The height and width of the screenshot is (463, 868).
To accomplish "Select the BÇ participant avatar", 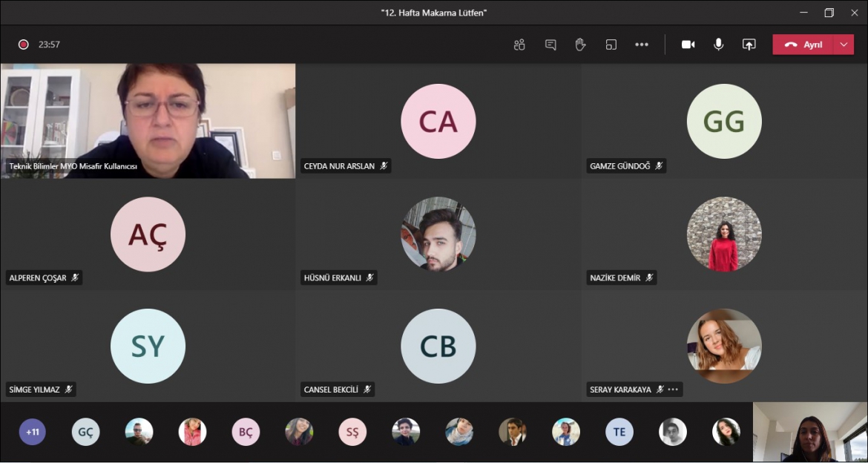I will coord(246,432).
